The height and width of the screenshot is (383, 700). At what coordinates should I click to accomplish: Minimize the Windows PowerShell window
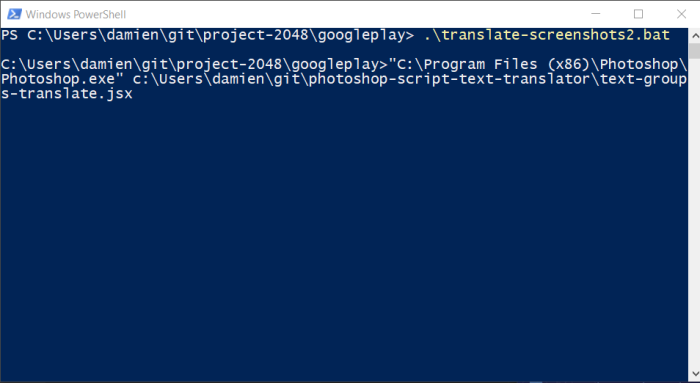pyautogui.click(x=596, y=14)
